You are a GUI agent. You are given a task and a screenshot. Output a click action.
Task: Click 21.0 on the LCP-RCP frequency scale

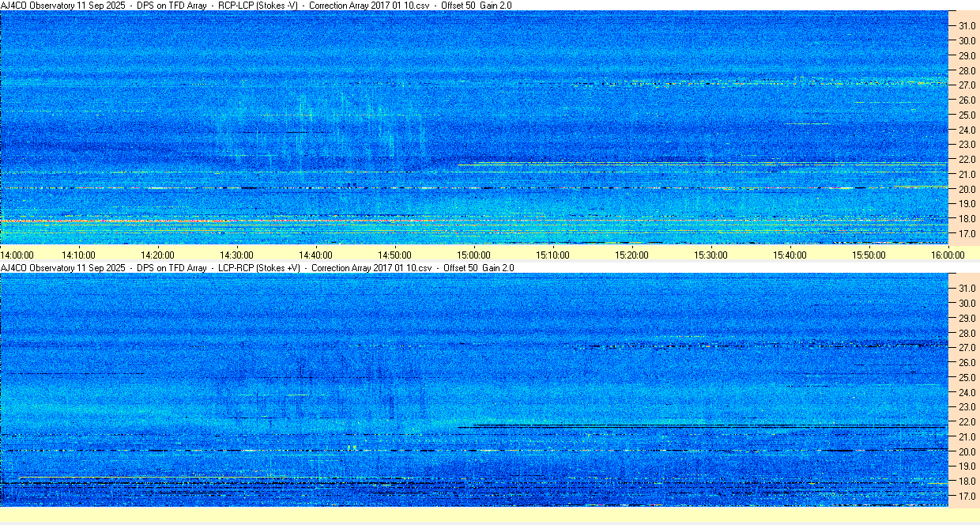click(x=967, y=436)
